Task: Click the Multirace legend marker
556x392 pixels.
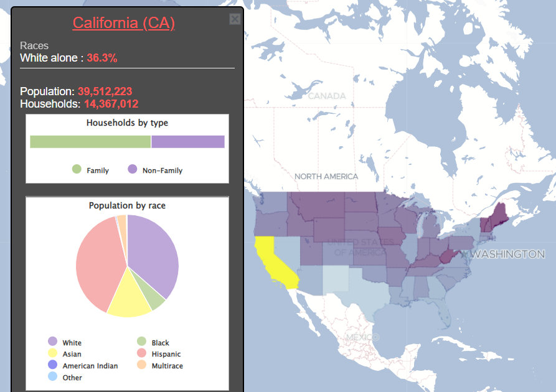Action: pyautogui.click(x=142, y=365)
